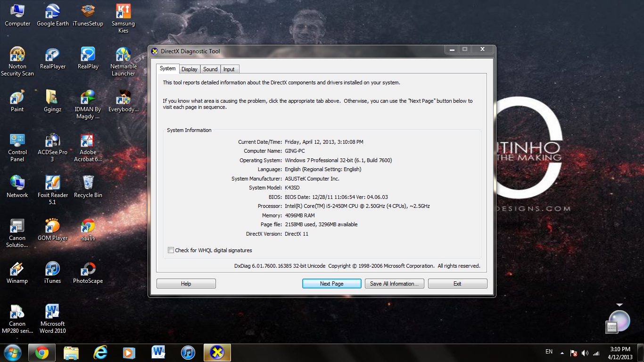This screenshot has width=644, height=362.
Task: Open Samsung Kies shortcut
Action: tap(123, 18)
